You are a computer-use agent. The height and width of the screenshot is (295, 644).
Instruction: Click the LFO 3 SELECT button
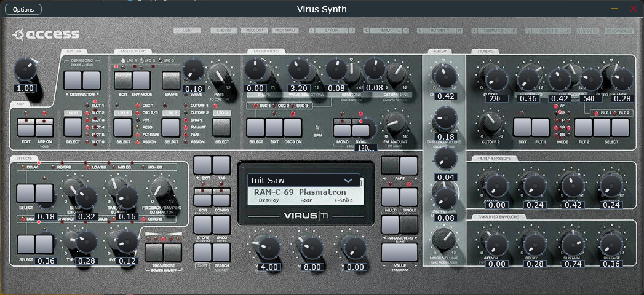coord(222,127)
